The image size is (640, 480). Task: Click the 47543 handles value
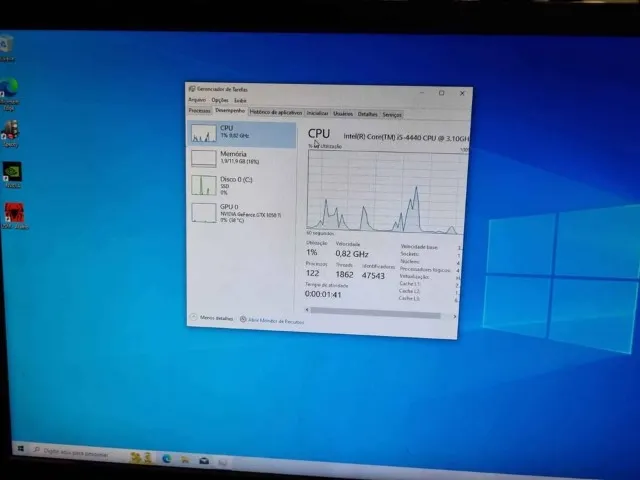click(x=373, y=276)
